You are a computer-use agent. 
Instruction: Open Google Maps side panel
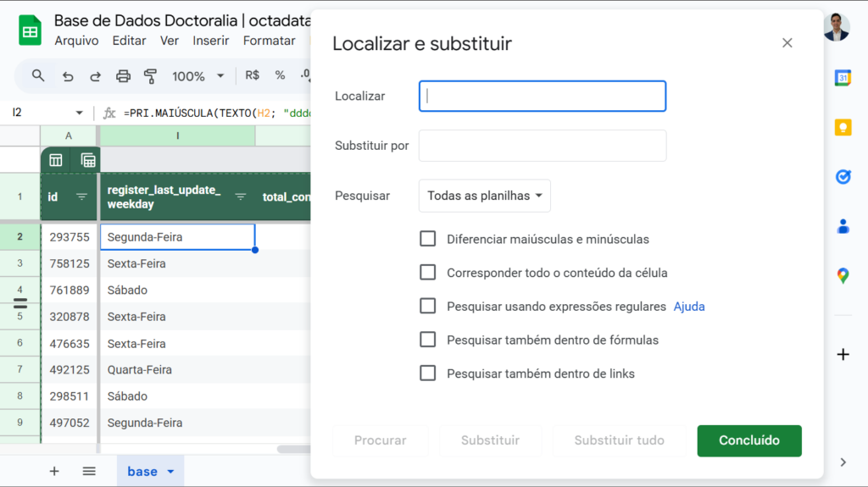[843, 275]
